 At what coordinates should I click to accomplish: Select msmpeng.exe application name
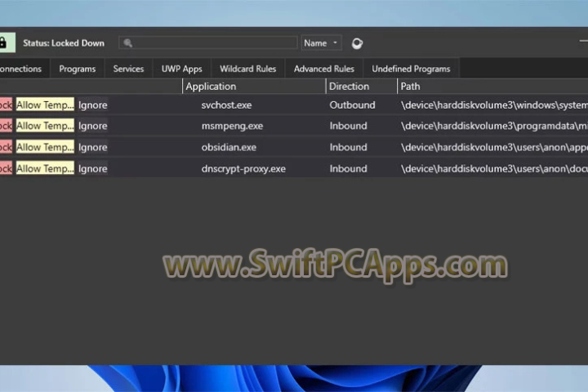point(232,126)
